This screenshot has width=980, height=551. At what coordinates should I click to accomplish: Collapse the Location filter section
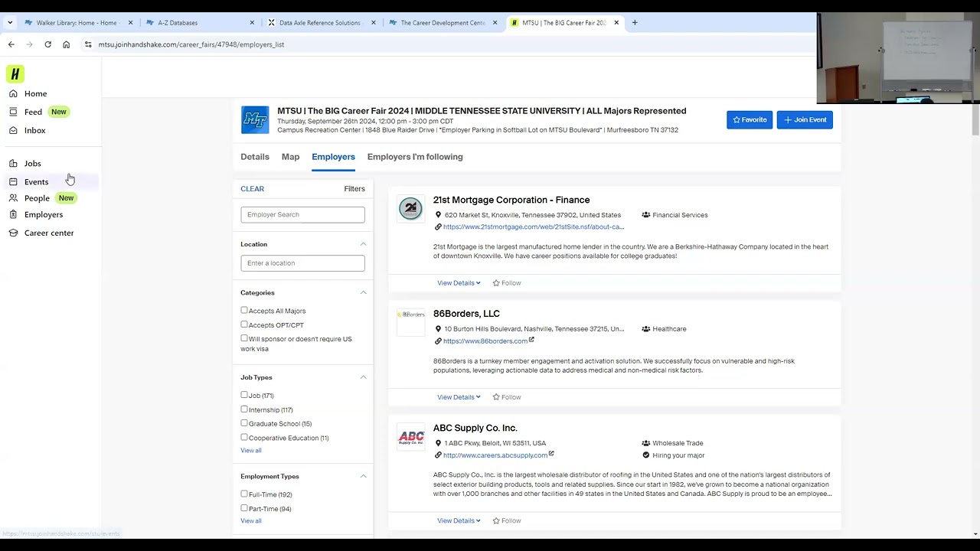coord(363,244)
